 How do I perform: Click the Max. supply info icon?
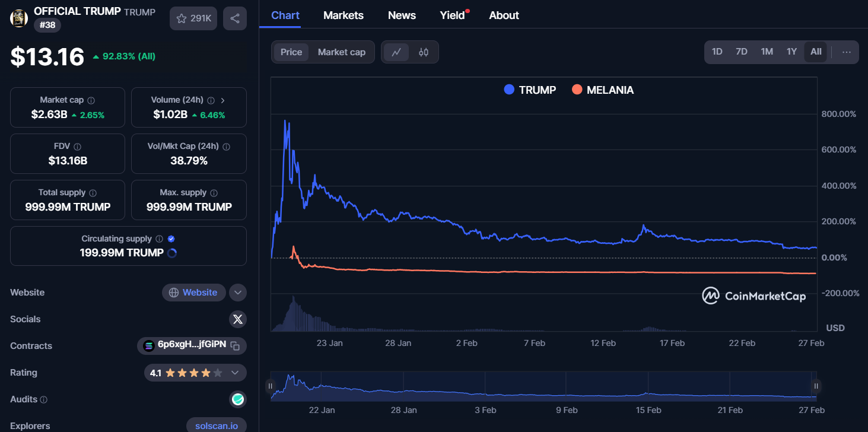pos(214,193)
